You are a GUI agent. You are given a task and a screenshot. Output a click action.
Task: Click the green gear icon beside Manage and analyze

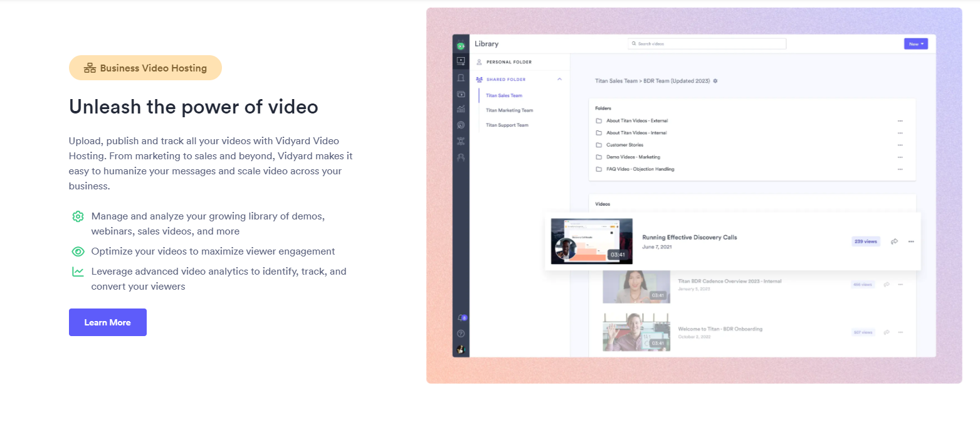pos(78,216)
